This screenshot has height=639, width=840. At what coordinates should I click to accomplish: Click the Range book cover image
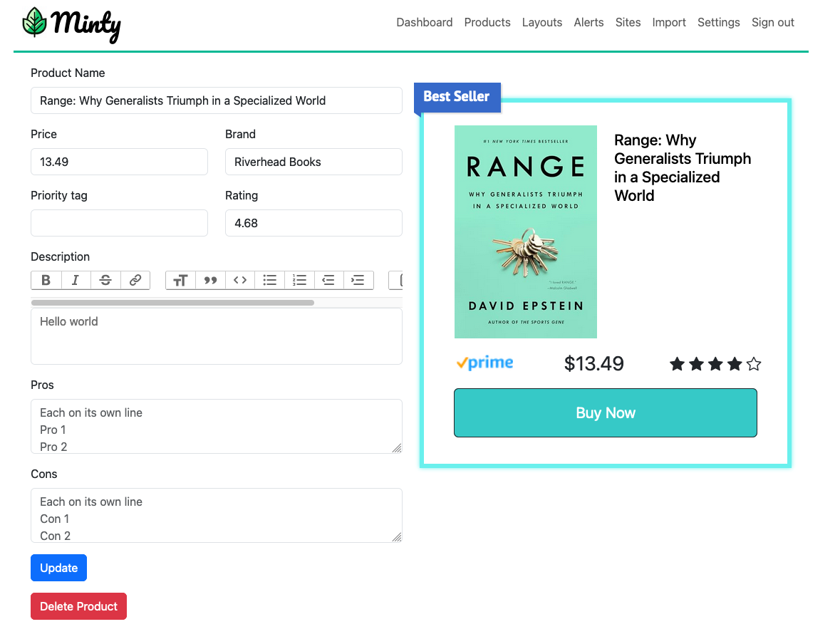(x=526, y=232)
